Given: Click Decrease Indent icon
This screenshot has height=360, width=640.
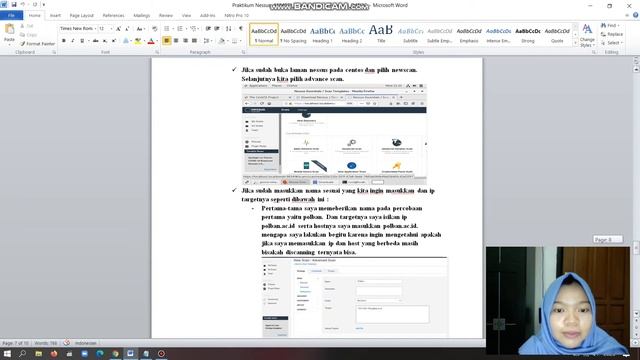Looking at the screenshot, I should (x=208, y=29).
